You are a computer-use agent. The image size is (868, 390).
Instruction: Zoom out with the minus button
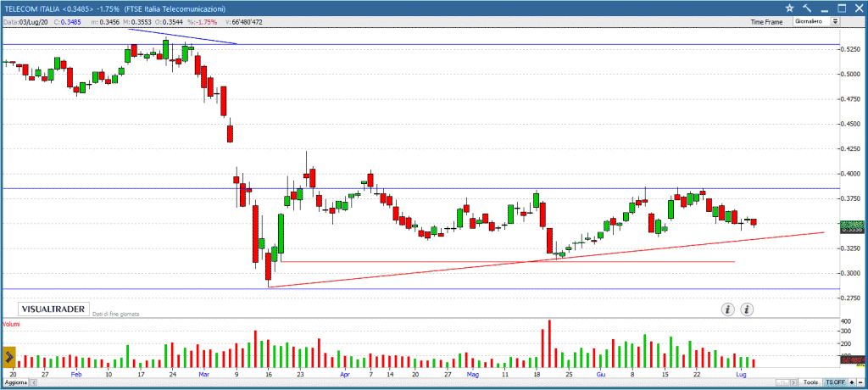point(860,382)
